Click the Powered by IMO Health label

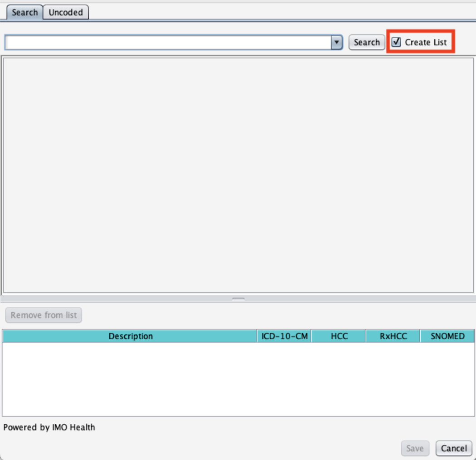[49, 427]
